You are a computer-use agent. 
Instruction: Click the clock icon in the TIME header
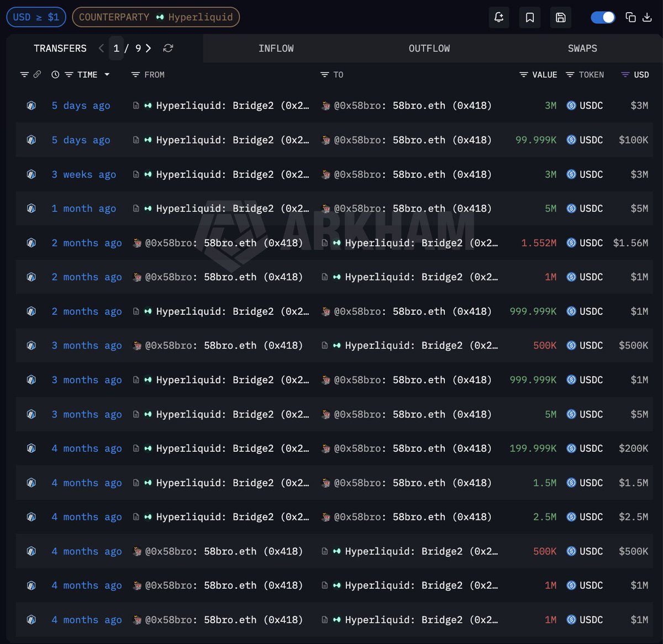click(x=55, y=75)
